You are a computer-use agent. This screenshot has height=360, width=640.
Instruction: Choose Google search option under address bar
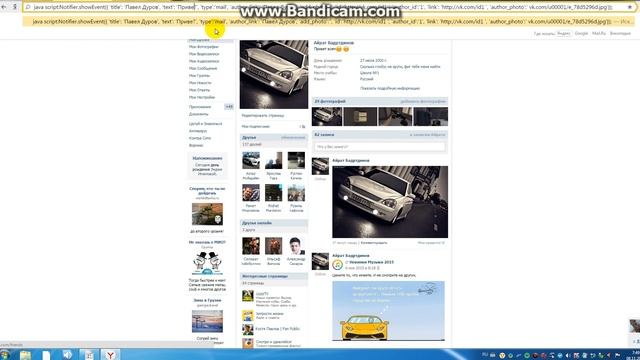[x=581, y=33]
